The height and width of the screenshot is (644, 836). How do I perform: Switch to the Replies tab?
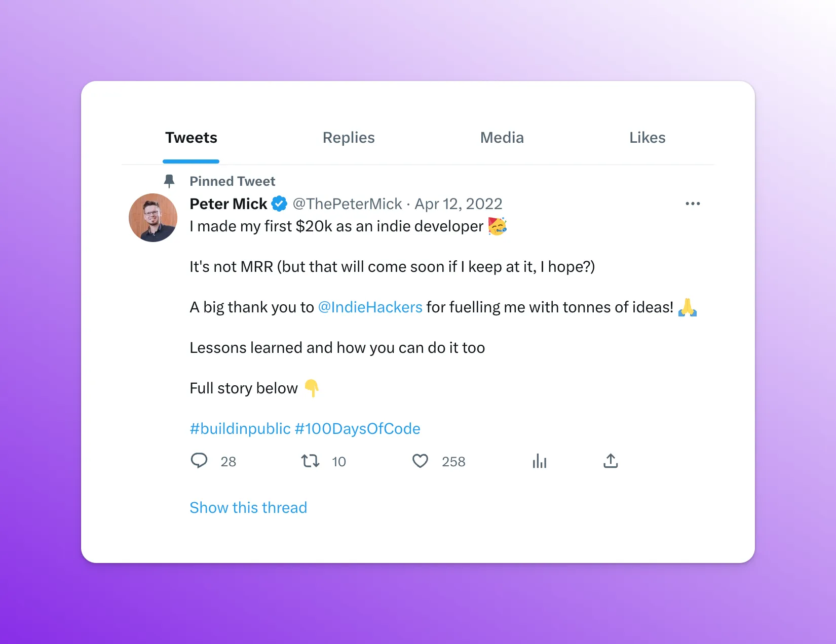tap(349, 138)
